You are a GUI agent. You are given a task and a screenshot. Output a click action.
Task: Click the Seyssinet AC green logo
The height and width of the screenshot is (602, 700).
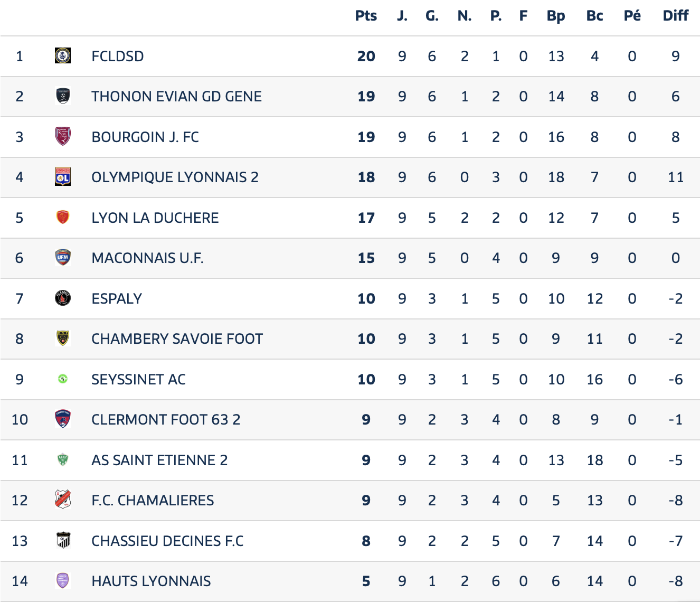[63, 379]
